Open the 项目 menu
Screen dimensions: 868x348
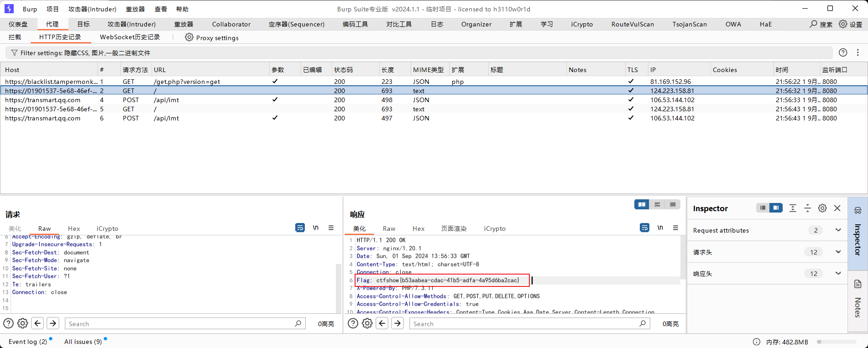coord(52,9)
